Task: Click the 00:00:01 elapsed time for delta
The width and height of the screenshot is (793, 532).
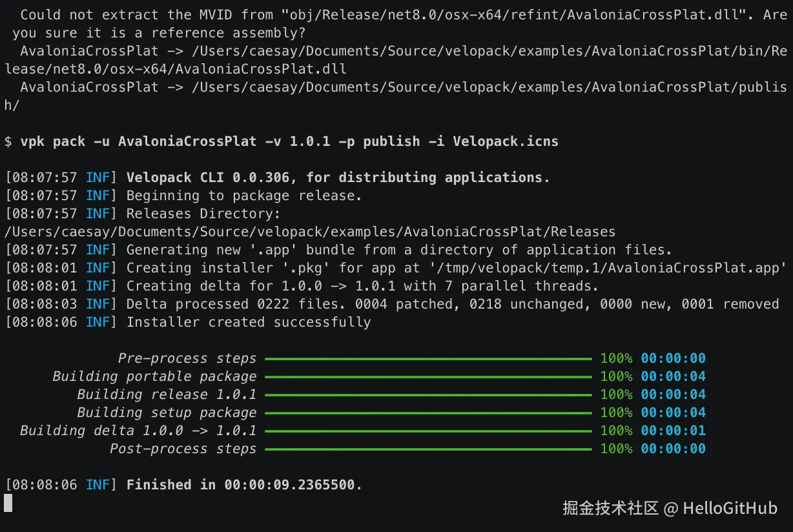Action: click(x=673, y=431)
